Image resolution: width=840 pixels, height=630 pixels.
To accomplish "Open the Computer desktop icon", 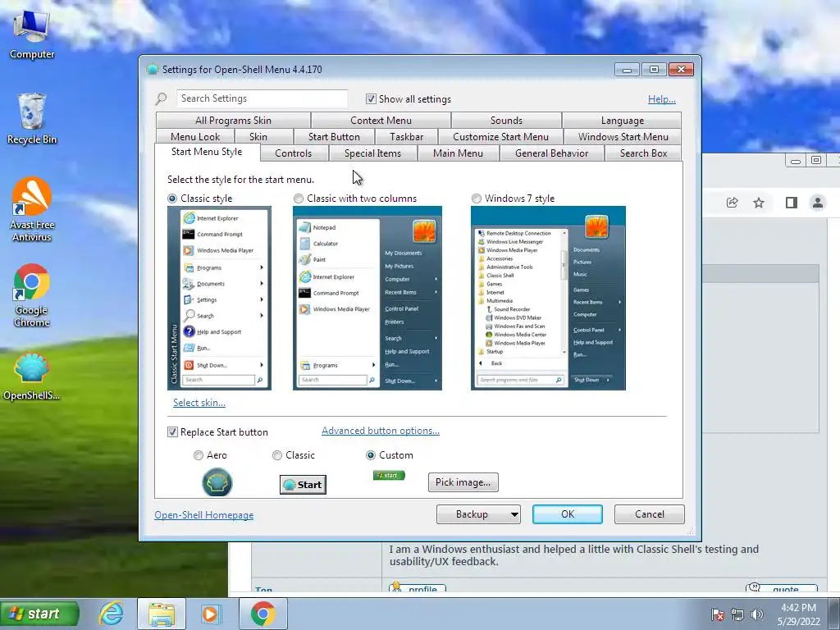I will tap(32, 34).
